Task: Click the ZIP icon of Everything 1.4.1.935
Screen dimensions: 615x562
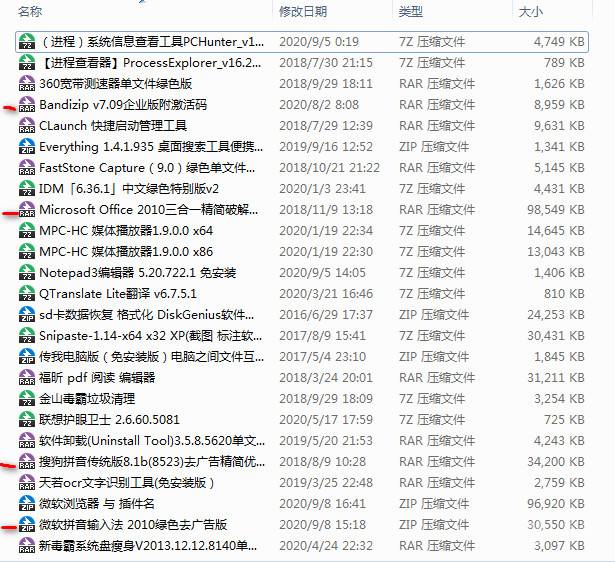Action: [x=27, y=147]
